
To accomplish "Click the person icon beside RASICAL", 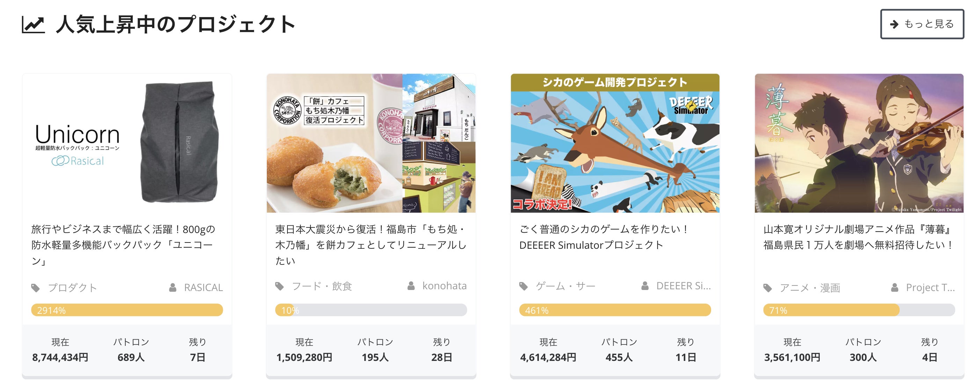I will [173, 288].
